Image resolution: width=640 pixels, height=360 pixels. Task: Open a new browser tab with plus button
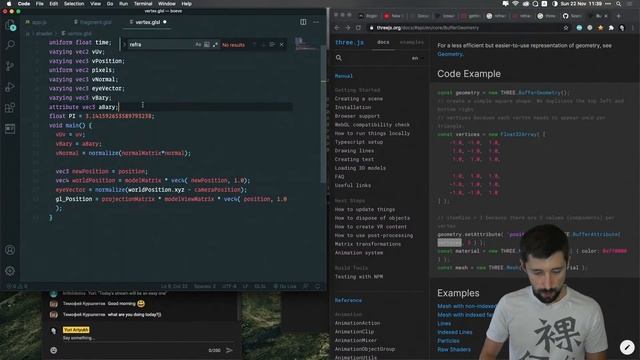[x=619, y=16]
